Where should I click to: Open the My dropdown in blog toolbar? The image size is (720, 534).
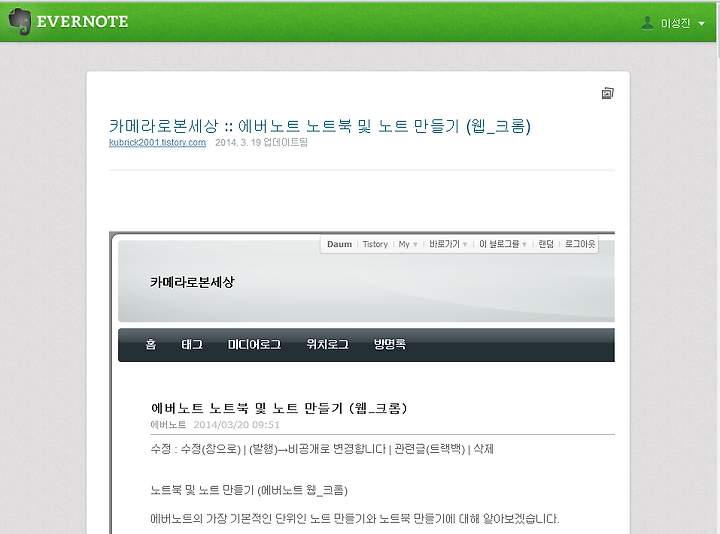[x=408, y=244]
